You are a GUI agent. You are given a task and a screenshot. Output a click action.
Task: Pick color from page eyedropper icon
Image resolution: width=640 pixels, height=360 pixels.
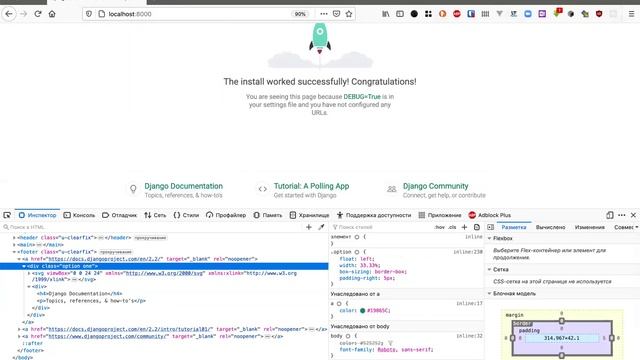point(321,227)
